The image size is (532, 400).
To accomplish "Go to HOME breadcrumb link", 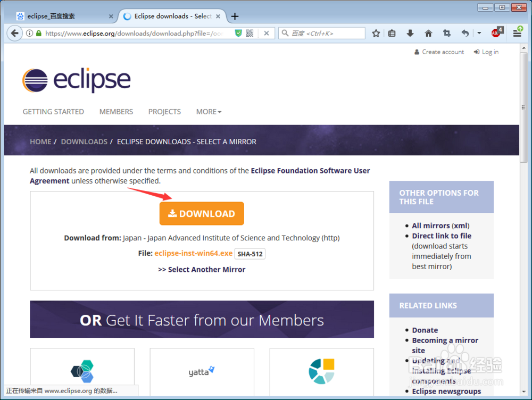I will [40, 142].
